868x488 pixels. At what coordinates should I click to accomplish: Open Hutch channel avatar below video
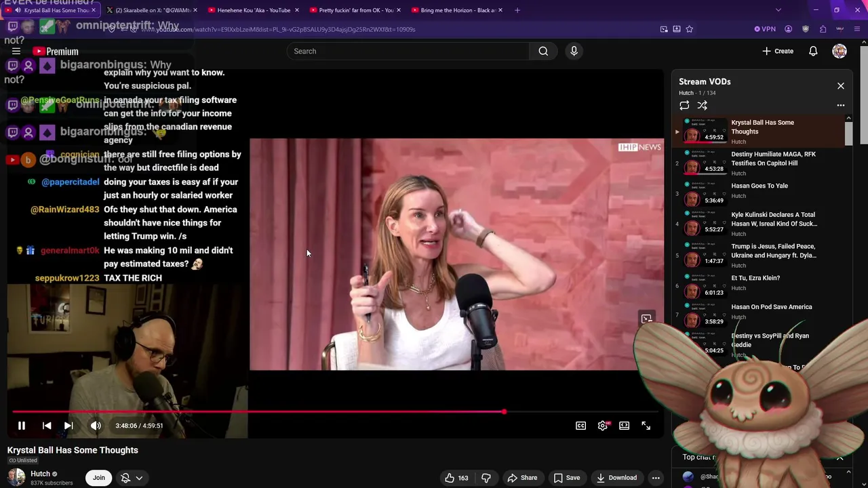point(16,477)
